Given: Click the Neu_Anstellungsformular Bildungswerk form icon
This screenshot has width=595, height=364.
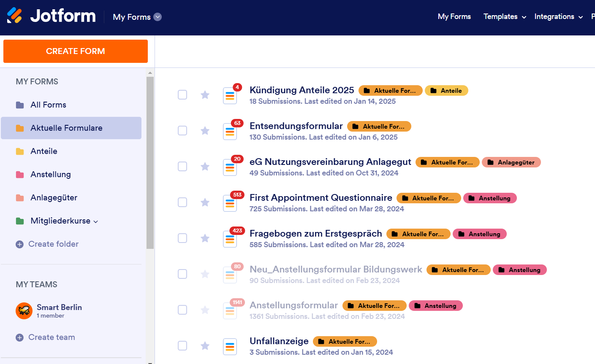Looking at the screenshot, I should [x=230, y=275].
